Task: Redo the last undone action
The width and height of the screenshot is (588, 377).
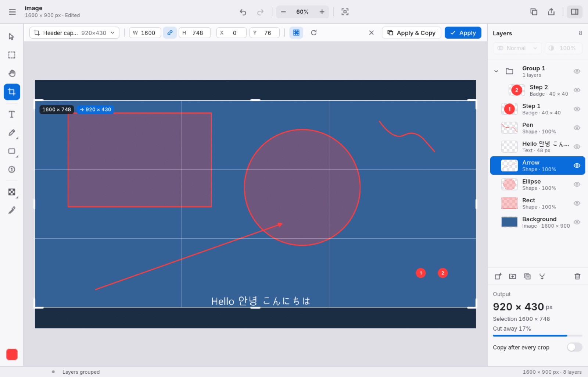Action: click(260, 12)
